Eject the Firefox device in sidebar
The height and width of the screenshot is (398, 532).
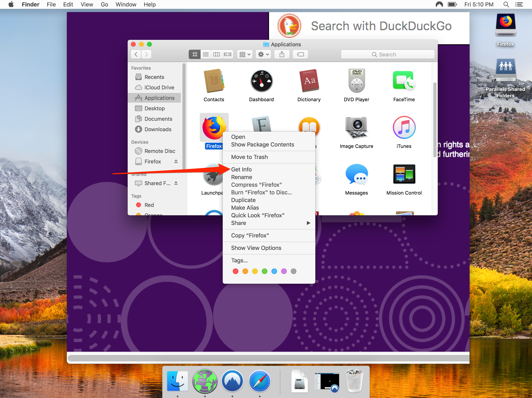[x=176, y=162]
